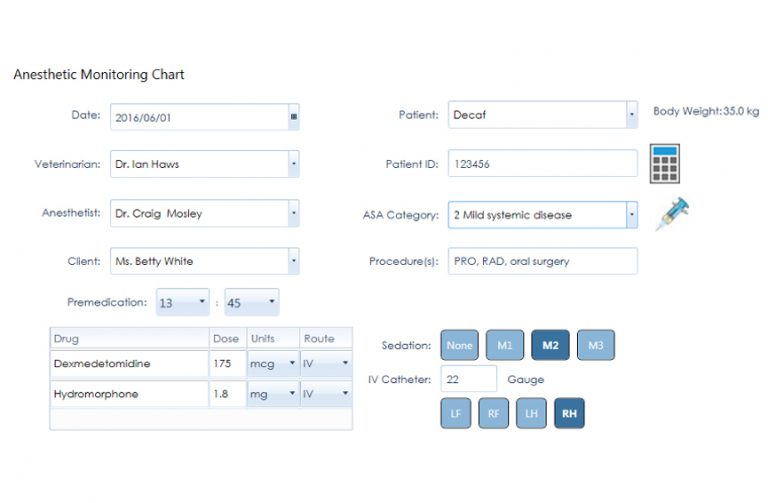Toggle the M2 sedation button
The image size is (768, 503).
550,345
